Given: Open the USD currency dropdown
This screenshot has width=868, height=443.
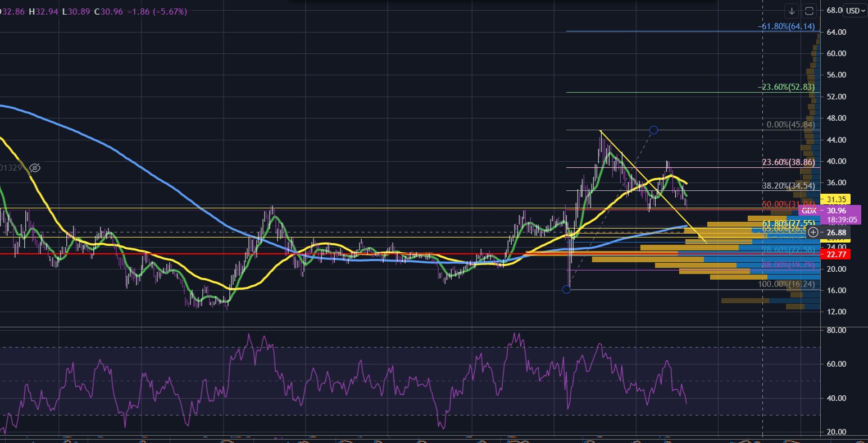Looking at the screenshot, I should point(856,11).
